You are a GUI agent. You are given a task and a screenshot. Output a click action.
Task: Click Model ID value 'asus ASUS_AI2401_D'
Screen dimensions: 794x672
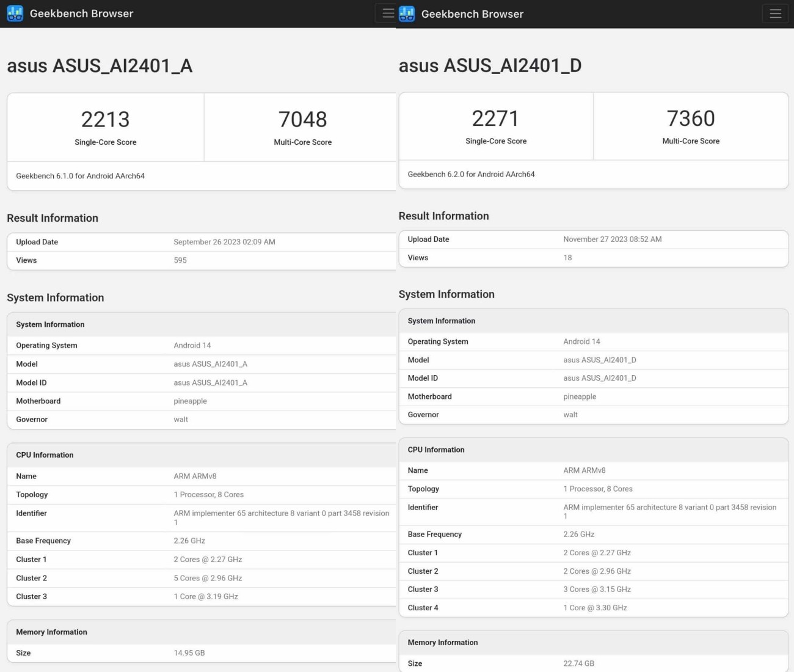tap(600, 378)
